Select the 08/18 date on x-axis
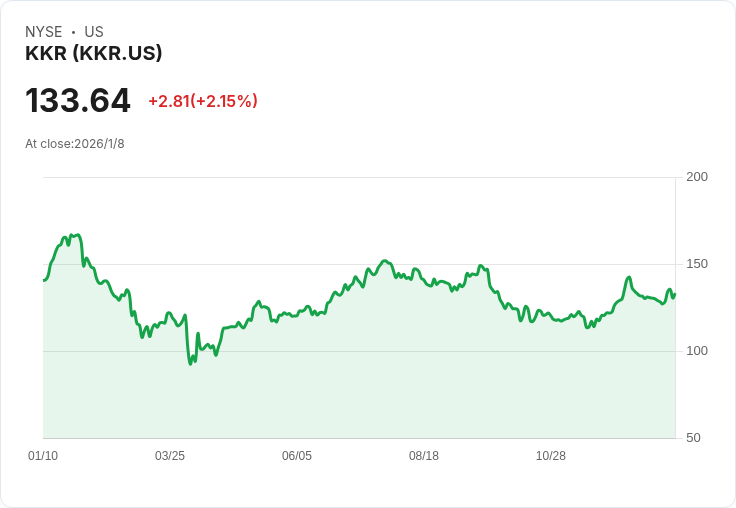 [x=424, y=456]
